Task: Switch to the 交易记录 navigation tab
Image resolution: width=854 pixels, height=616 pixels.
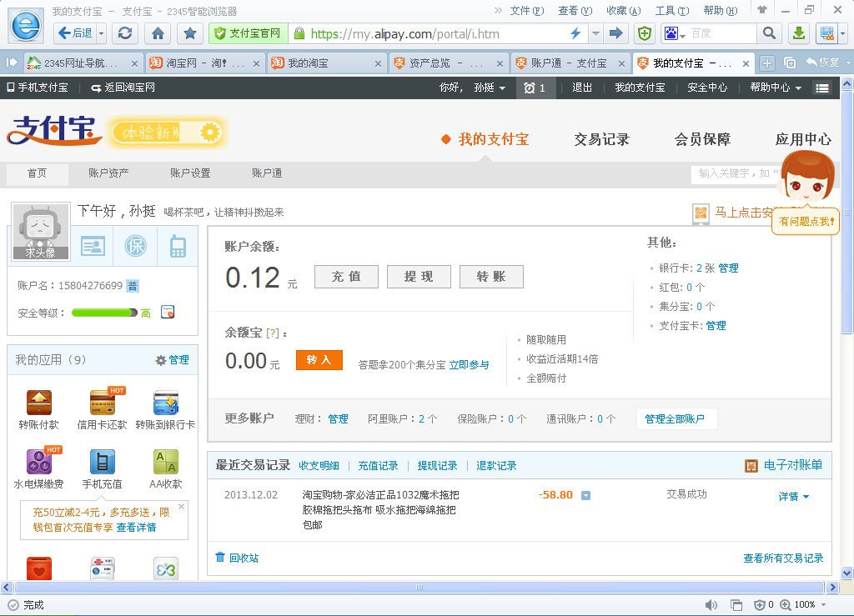Action: pos(601,139)
